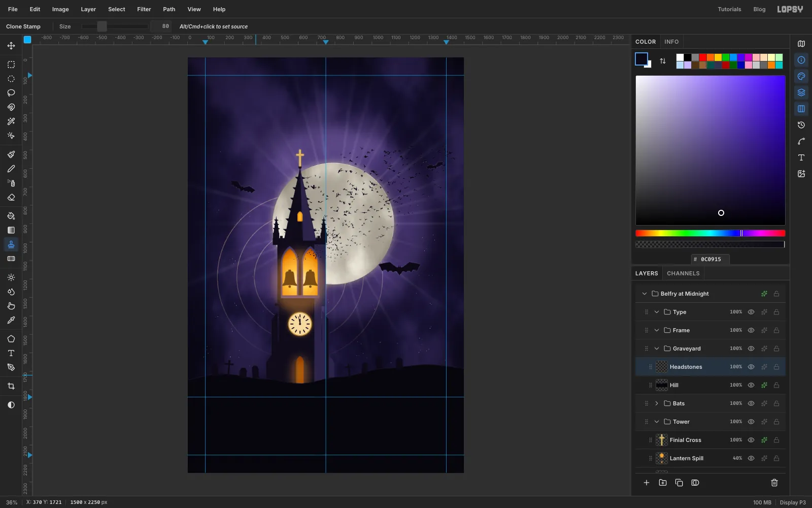Hide the Headstones layer
Image resolution: width=812 pixels, height=508 pixels.
[x=751, y=367]
